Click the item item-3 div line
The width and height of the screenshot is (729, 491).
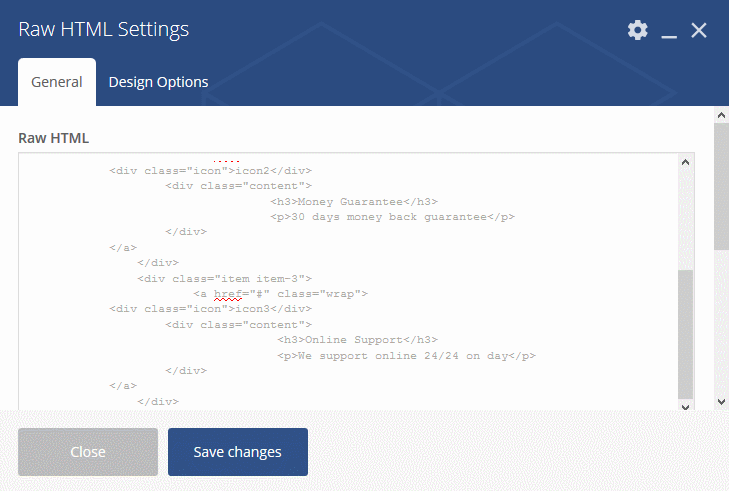(x=225, y=279)
